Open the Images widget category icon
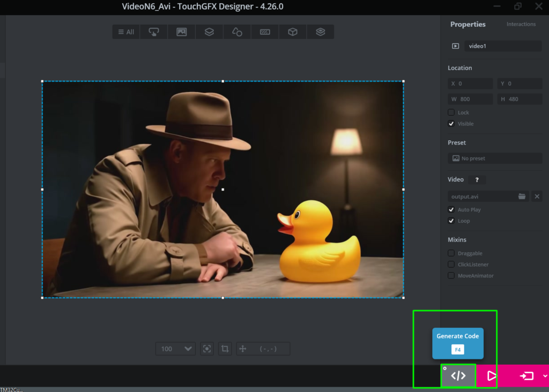 click(x=182, y=32)
